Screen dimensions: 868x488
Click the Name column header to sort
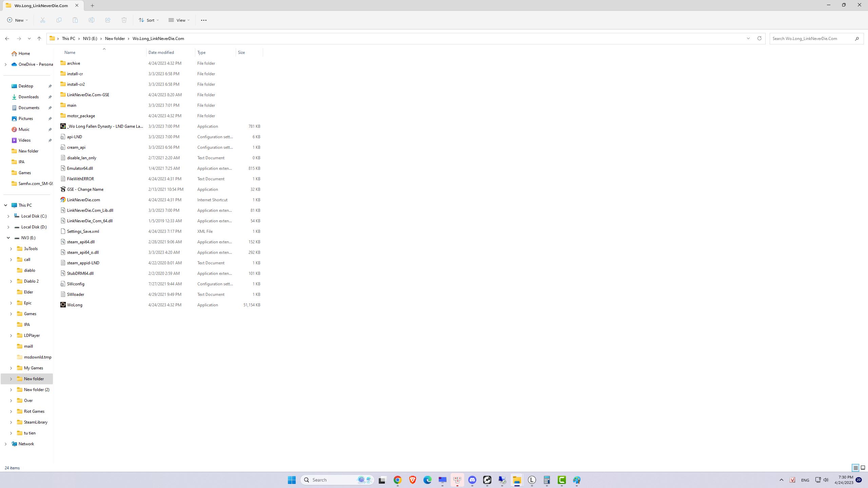pos(69,53)
